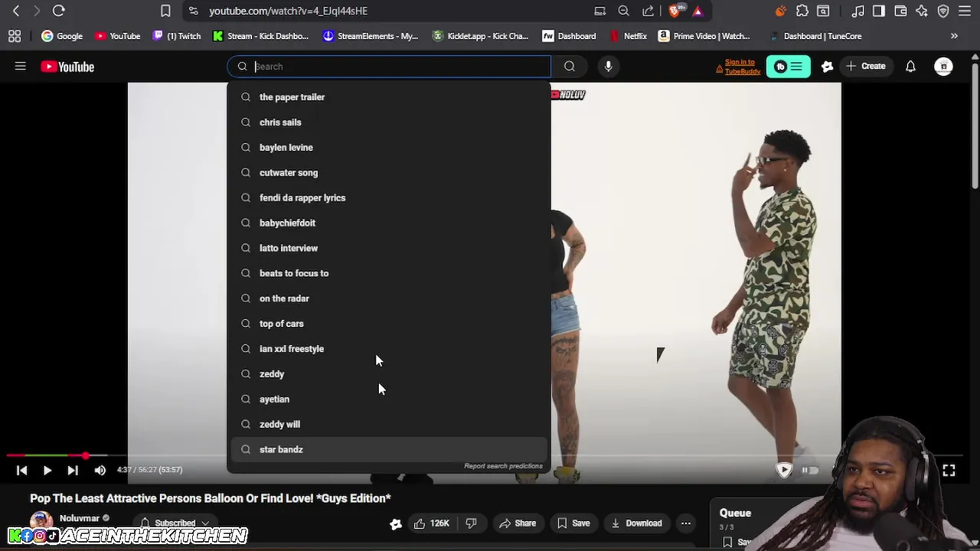
Task: Click the music note media control icon
Action: (857, 11)
